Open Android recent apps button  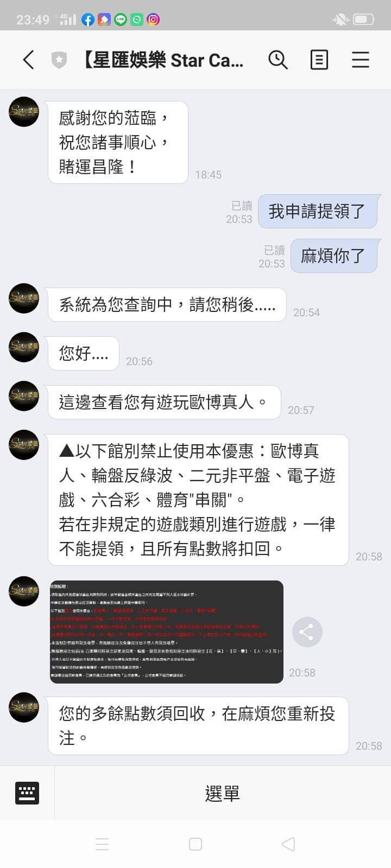102,844
